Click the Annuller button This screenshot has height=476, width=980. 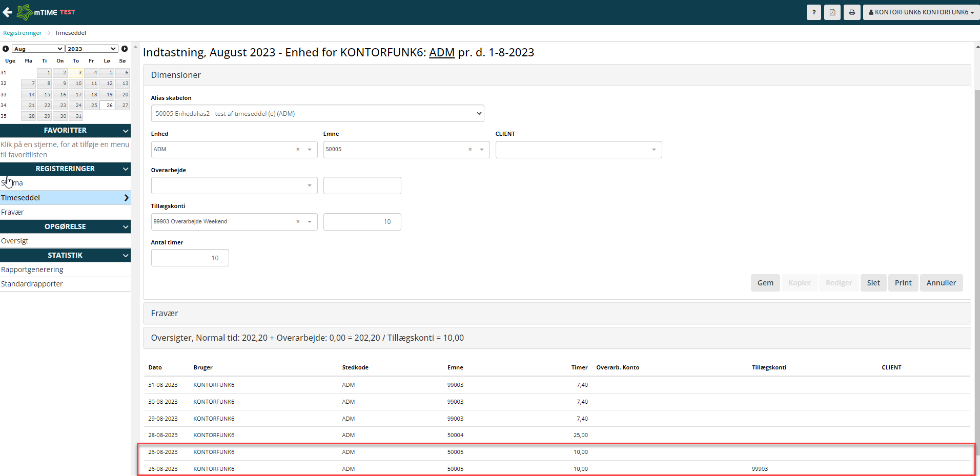(x=941, y=283)
